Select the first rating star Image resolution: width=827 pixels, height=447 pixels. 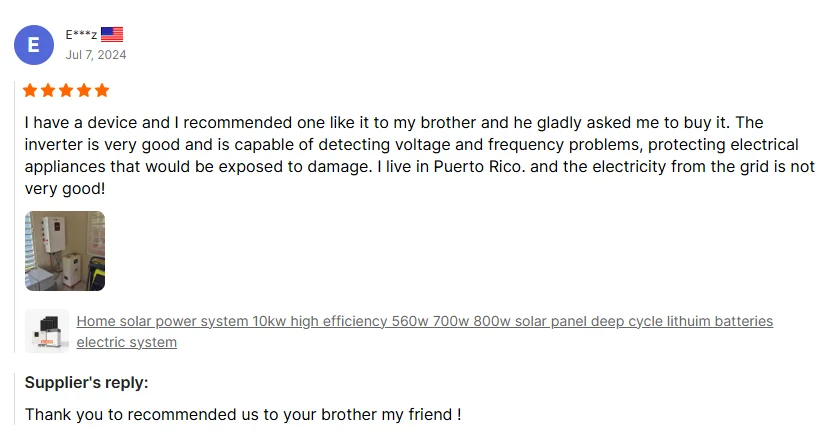pos(30,91)
